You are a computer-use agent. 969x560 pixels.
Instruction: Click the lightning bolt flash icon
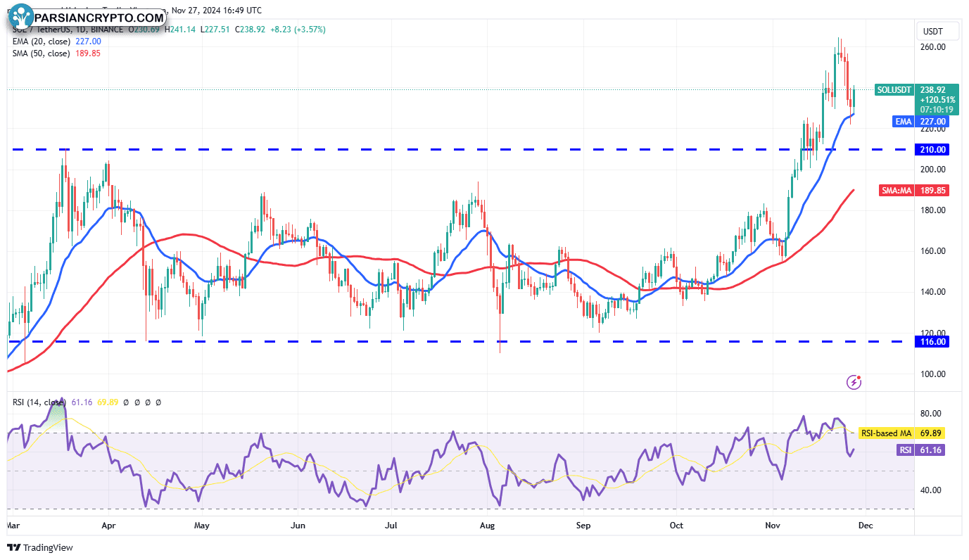tap(854, 382)
